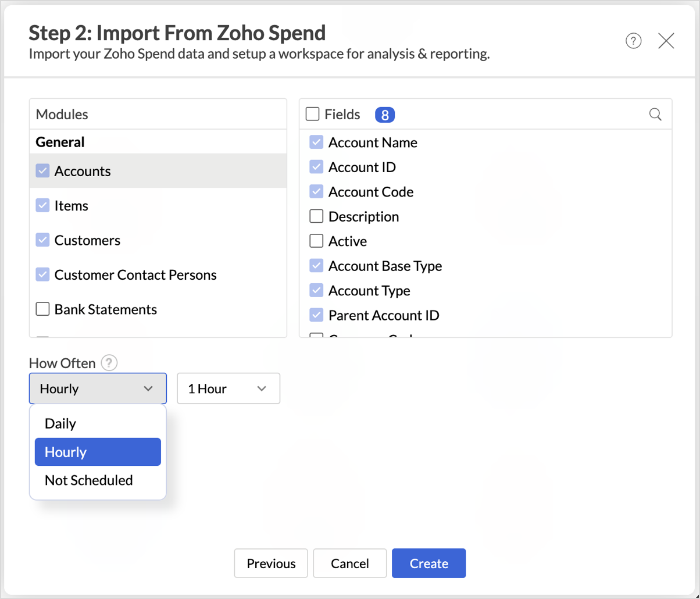Uncheck the Account Code field
The width and height of the screenshot is (700, 599).
pos(316,192)
